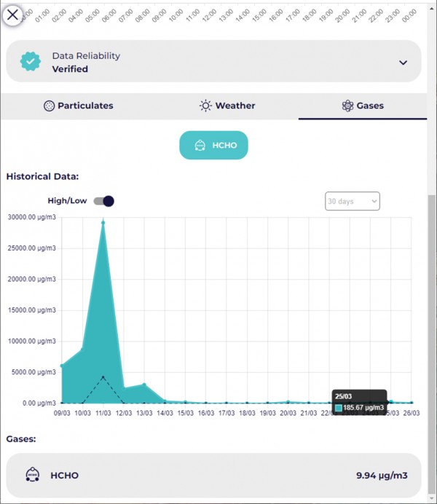Viewport: 437px width, 504px height.
Task: Click the HCHO icon inside teal button
Action: 200,146
